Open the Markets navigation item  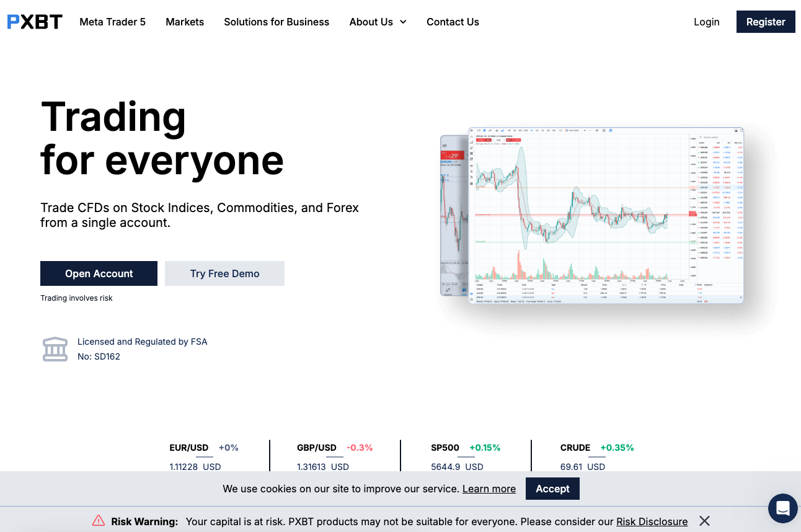tap(185, 22)
